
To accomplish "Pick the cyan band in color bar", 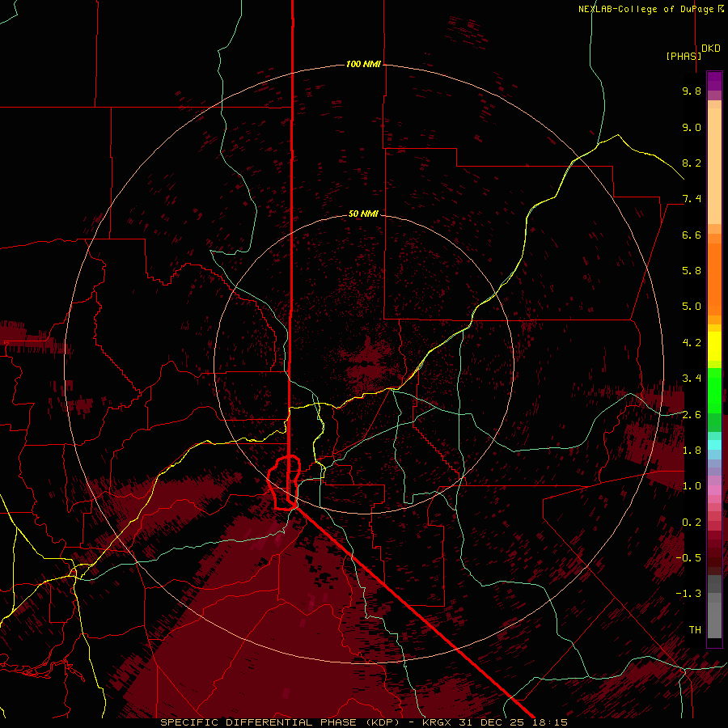I will coord(714,445).
